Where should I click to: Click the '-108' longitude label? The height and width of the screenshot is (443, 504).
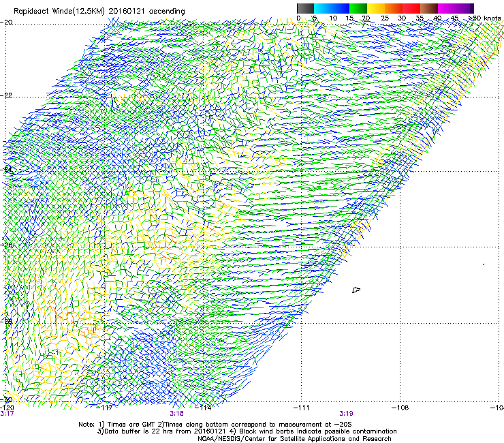pos(400,408)
